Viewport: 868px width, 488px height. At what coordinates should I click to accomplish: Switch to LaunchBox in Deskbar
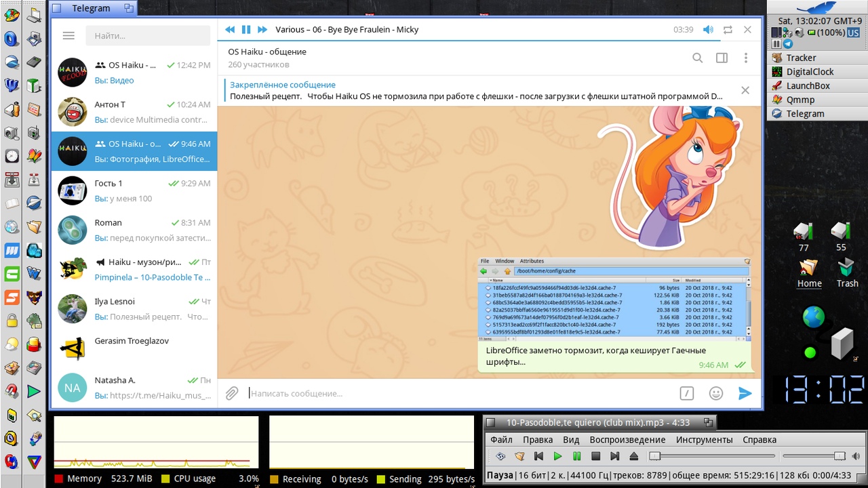[x=817, y=86]
